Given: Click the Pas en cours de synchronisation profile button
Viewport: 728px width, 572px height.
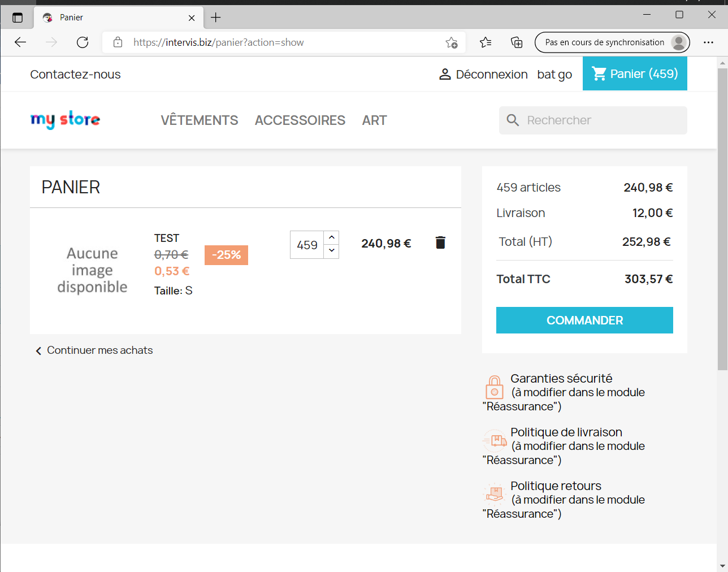Looking at the screenshot, I should tap(612, 42).
